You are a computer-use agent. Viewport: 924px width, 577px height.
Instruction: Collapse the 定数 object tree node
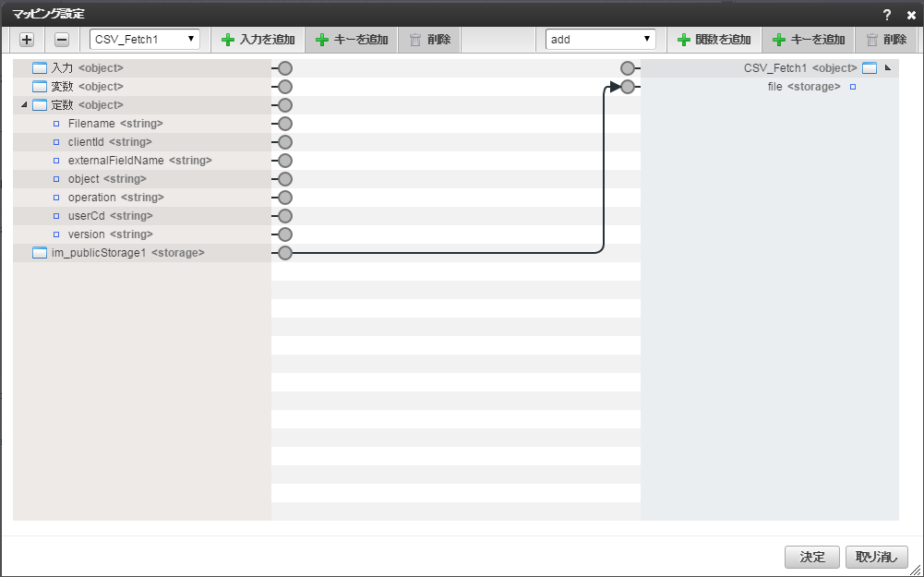pos(24,105)
